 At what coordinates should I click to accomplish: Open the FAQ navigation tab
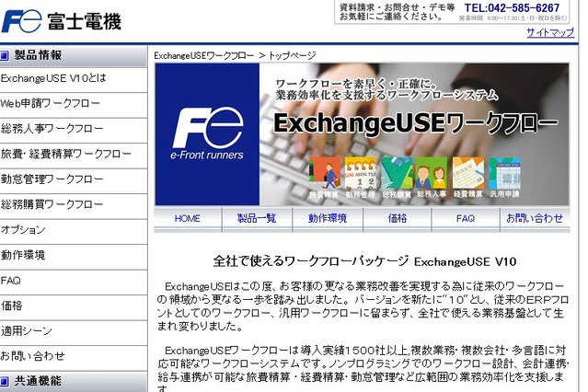point(466,218)
